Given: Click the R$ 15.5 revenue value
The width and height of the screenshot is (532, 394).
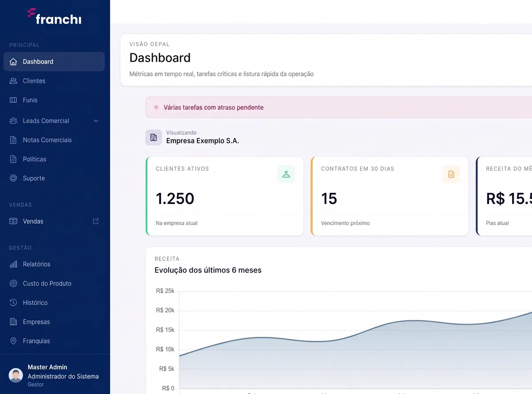Looking at the screenshot, I should point(509,199).
